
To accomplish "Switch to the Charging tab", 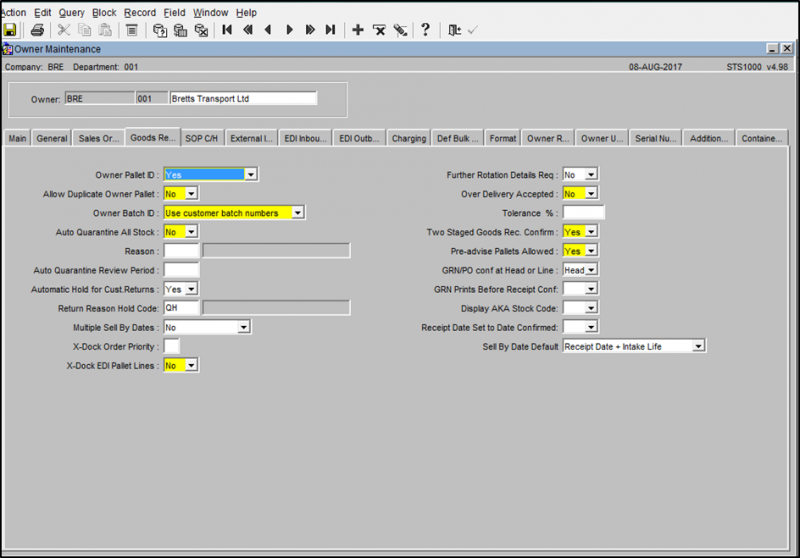I will pyautogui.click(x=409, y=138).
